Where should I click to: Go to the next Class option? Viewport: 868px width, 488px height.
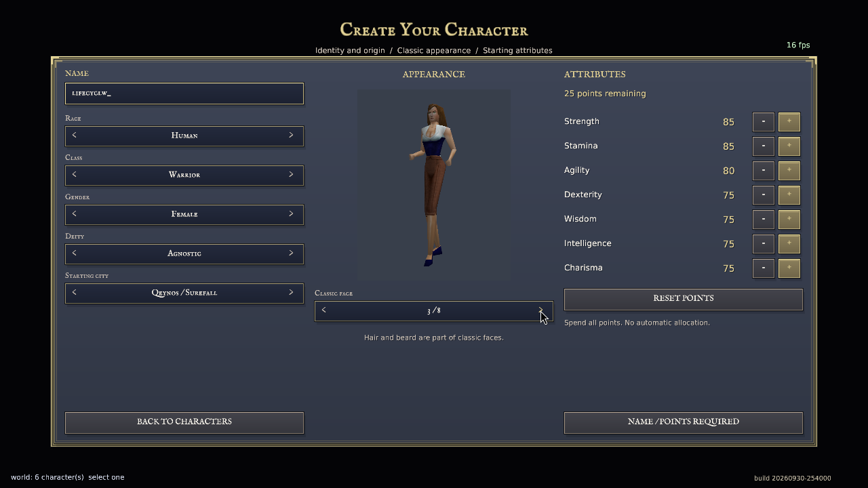(x=291, y=175)
